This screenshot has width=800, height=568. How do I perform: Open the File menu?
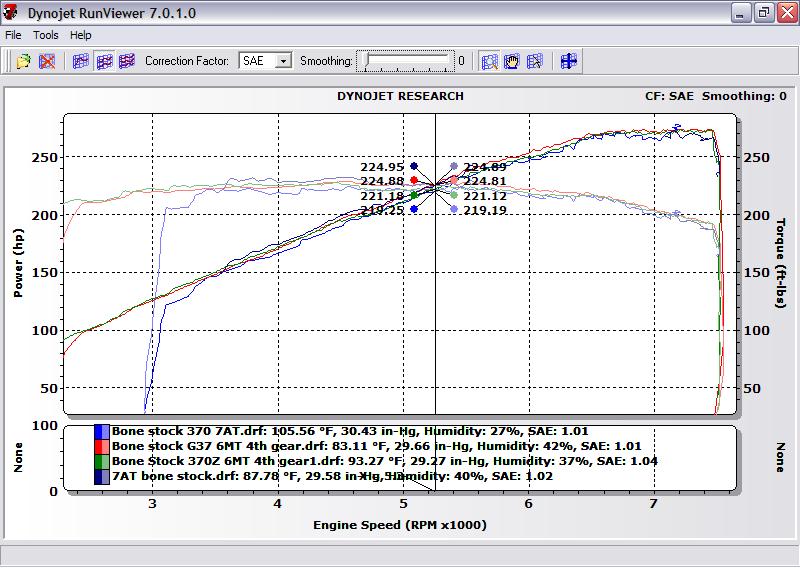(x=13, y=35)
